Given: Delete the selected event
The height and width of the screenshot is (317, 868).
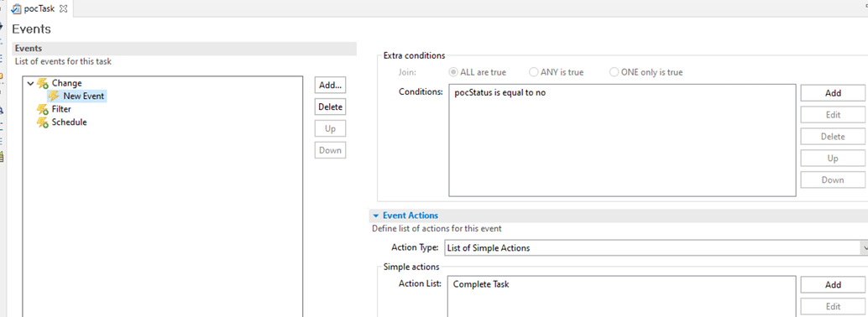Looking at the screenshot, I should [331, 107].
